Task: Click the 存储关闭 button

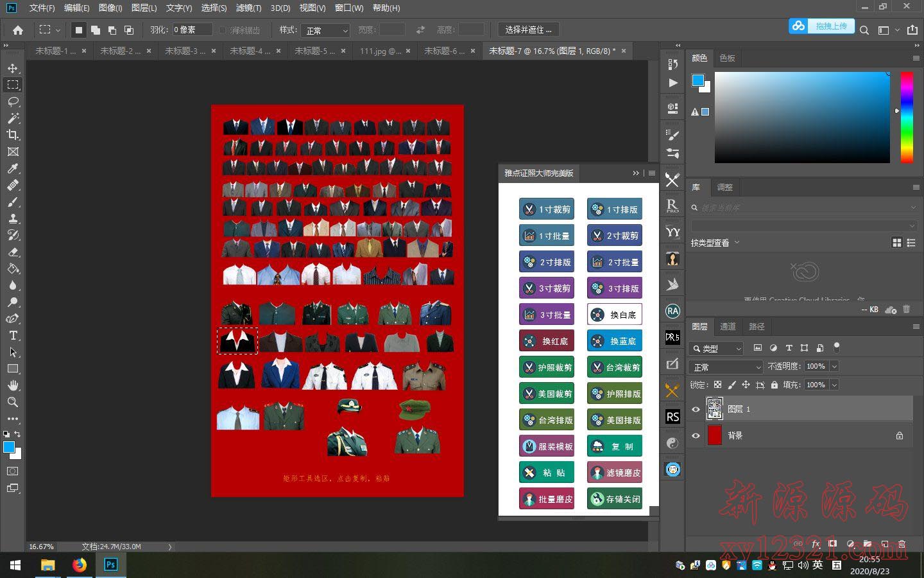Action: coord(615,499)
